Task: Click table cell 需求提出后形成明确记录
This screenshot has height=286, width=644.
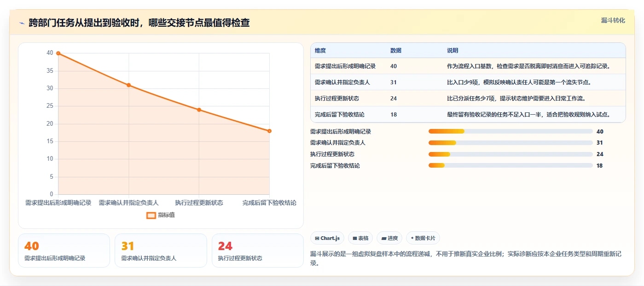Action: (345, 66)
